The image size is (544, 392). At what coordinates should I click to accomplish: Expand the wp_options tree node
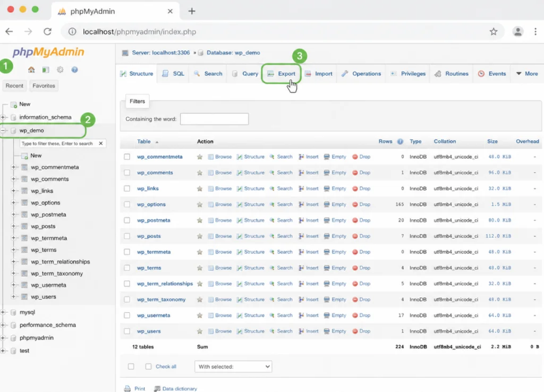pyautogui.click(x=13, y=202)
